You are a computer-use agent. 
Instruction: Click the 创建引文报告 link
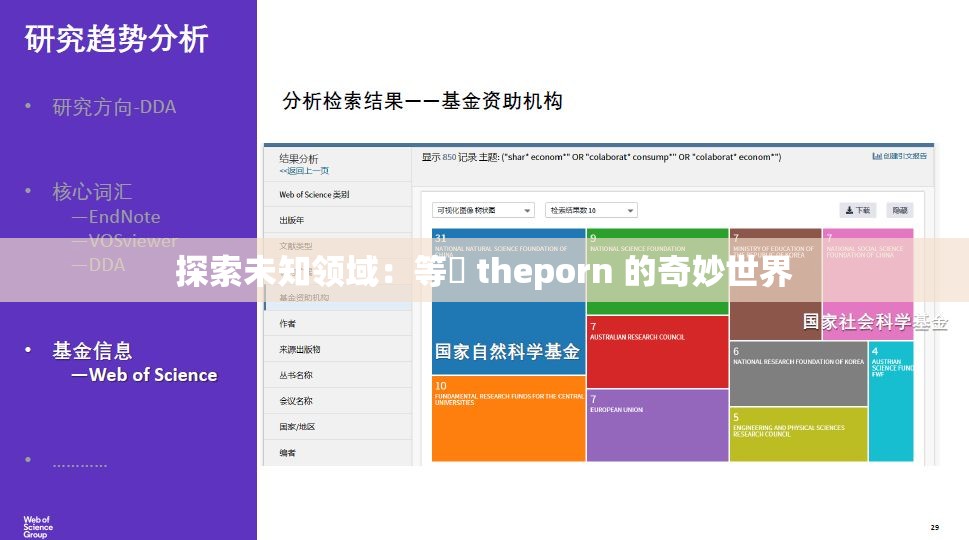click(x=900, y=156)
